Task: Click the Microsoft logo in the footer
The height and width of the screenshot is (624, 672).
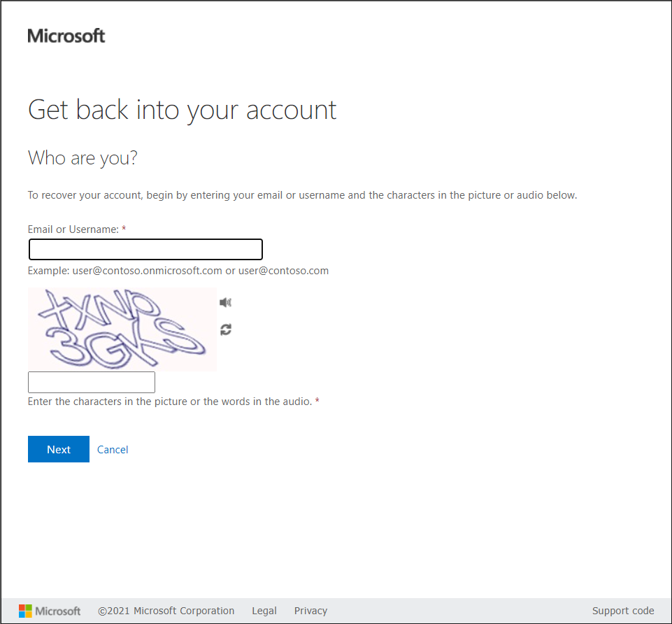Action: click(x=50, y=611)
